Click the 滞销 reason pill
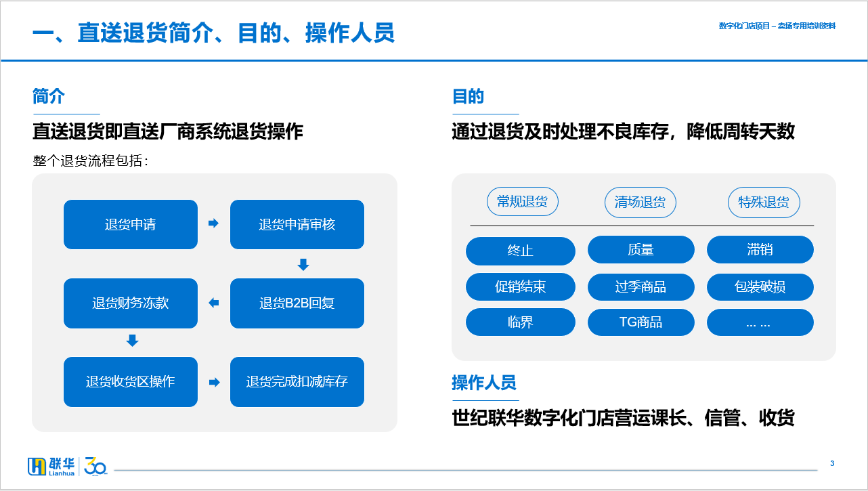 coord(760,250)
